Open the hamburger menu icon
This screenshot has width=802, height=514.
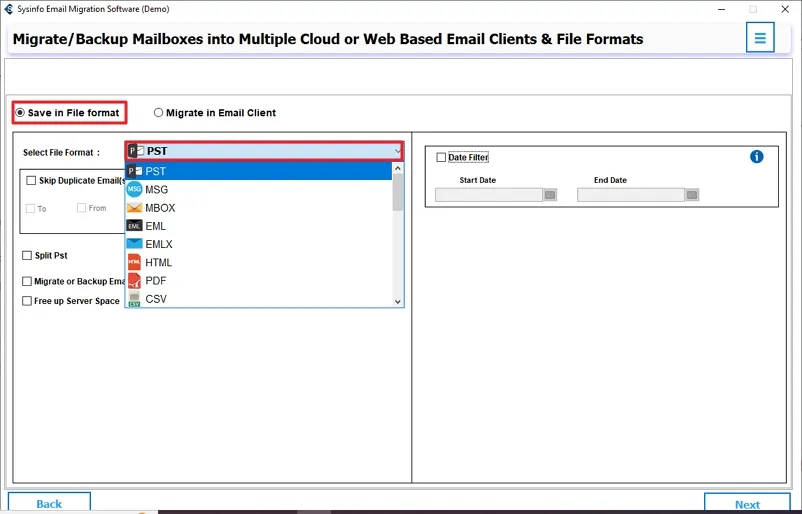click(760, 38)
